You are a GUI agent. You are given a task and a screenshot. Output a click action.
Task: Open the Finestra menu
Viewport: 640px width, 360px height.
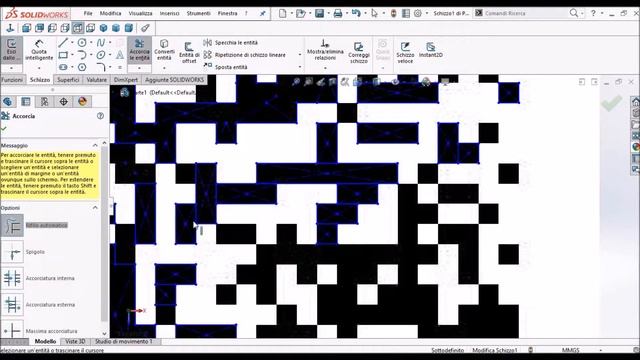(227, 13)
